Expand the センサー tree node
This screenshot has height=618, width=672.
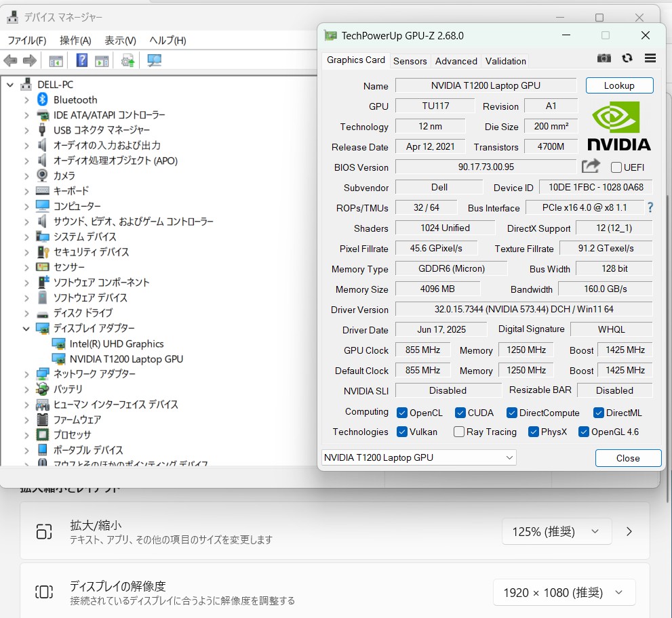click(26, 267)
